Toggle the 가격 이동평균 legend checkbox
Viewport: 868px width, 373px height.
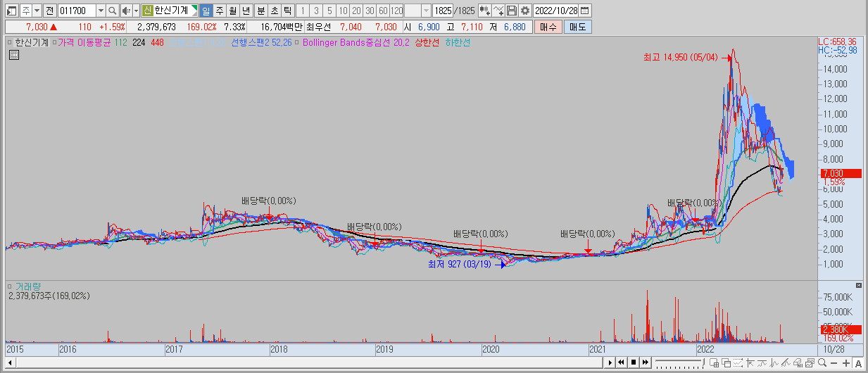point(54,42)
